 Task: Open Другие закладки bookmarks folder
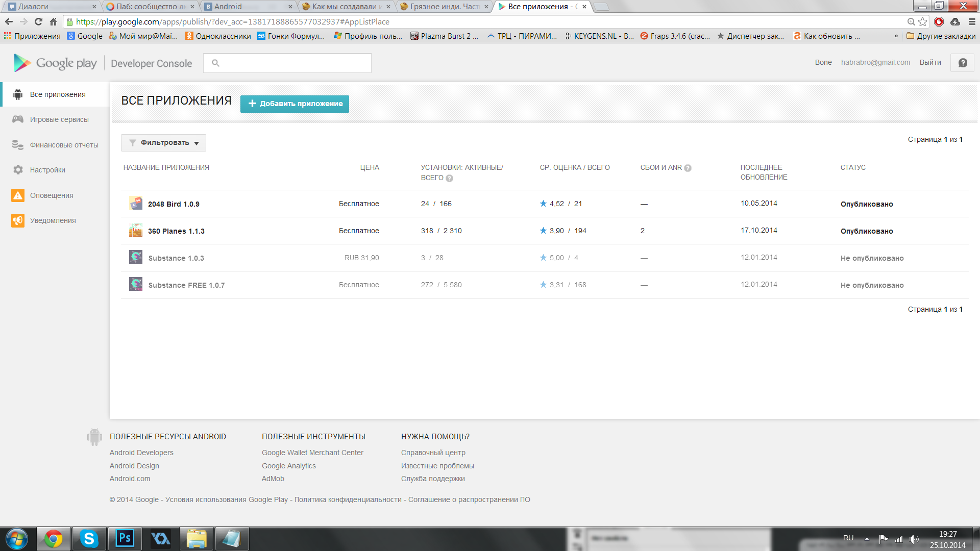941,36
